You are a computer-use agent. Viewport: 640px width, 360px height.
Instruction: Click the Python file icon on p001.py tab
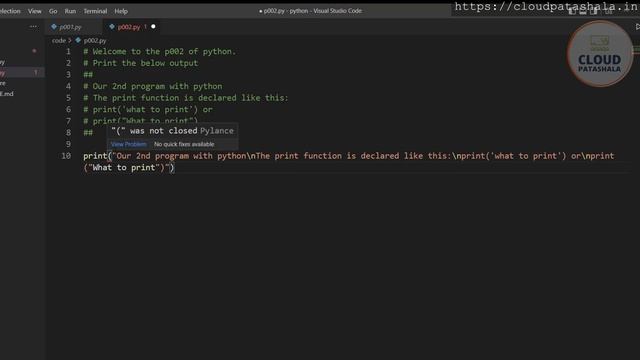54,27
